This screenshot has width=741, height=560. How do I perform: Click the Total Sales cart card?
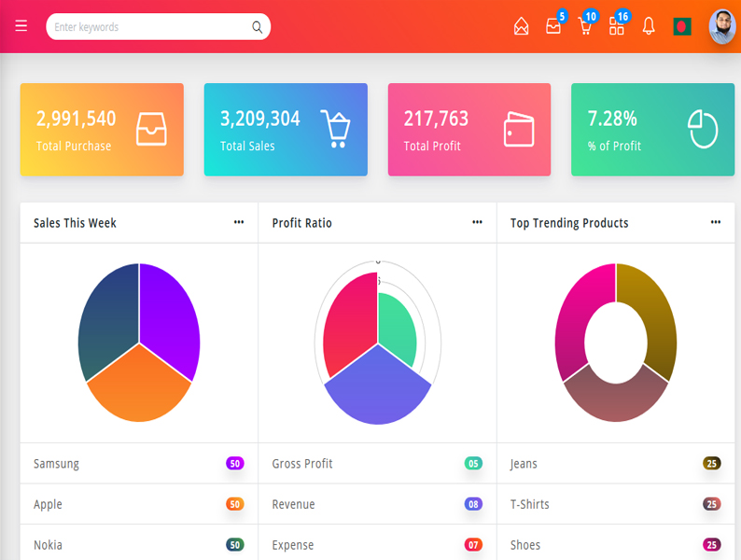pyautogui.click(x=286, y=130)
